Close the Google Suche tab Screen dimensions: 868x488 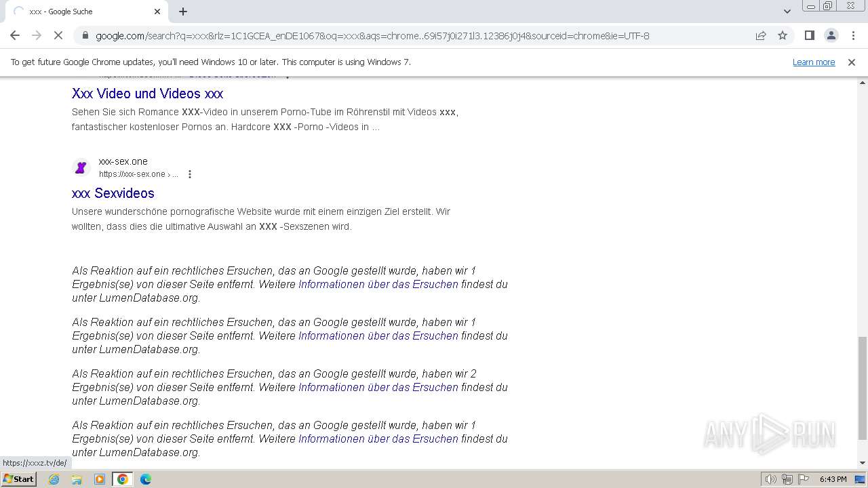tap(157, 12)
